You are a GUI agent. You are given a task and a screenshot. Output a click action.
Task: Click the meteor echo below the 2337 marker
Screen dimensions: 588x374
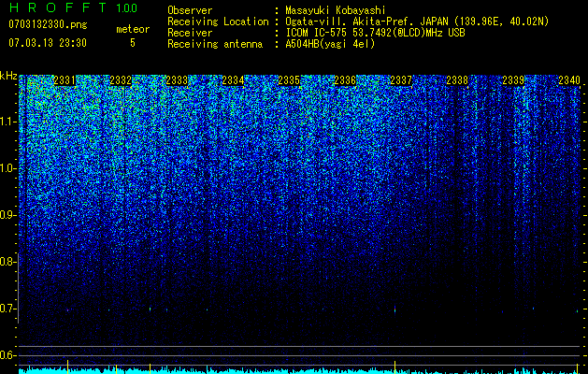click(x=394, y=309)
